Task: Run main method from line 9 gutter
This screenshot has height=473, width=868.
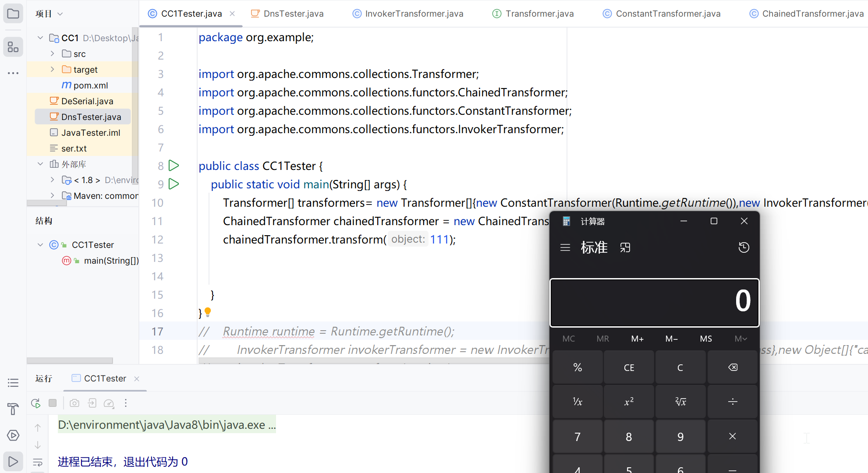Action: [x=174, y=184]
